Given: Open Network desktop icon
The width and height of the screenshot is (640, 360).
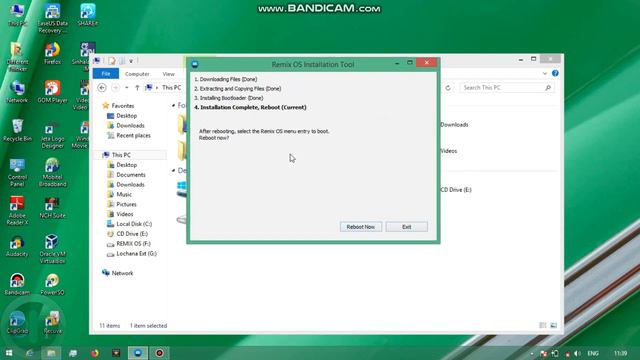Looking at the screenshot, I should [x=17, y=92].
